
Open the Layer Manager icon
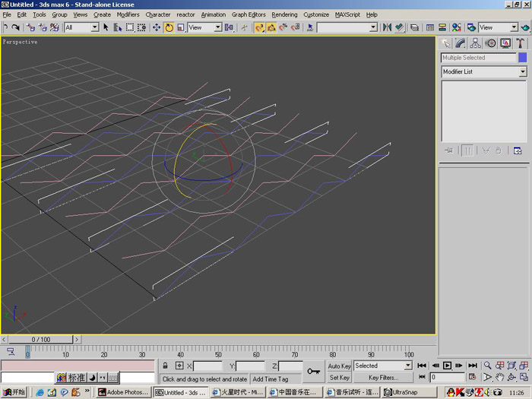click(414, 27)
